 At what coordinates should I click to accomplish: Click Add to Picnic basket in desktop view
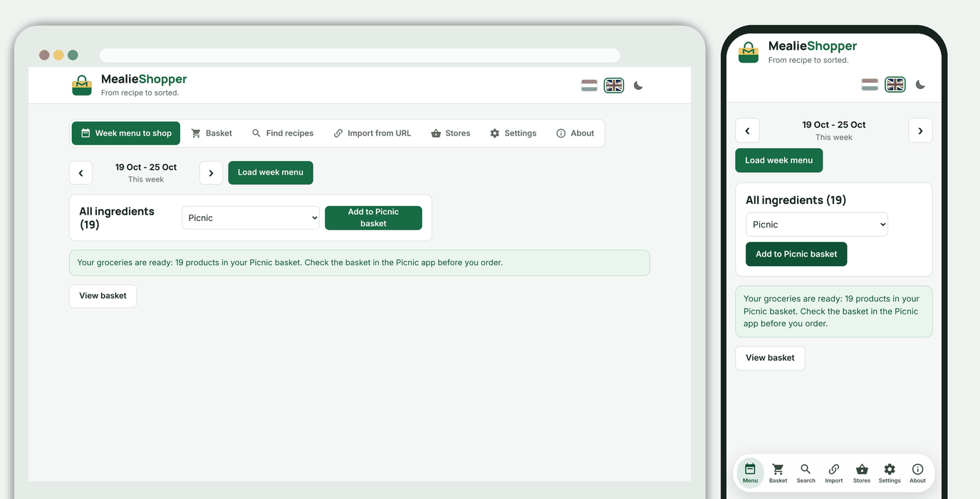point(373,218)
